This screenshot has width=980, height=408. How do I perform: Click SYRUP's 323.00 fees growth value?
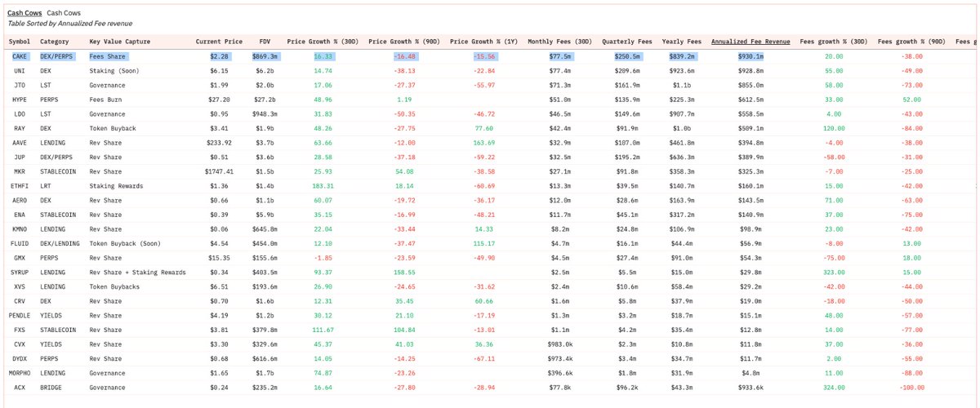[833, 272]
